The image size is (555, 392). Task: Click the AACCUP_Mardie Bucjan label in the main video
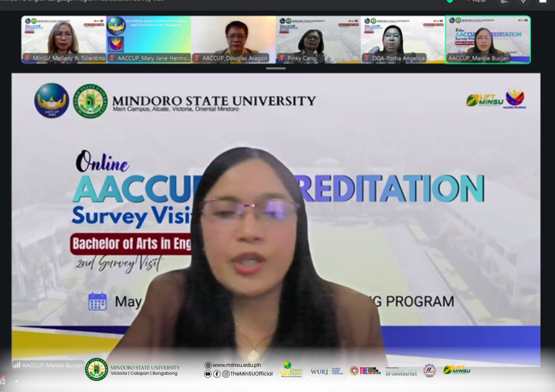(x=52, y=365)
